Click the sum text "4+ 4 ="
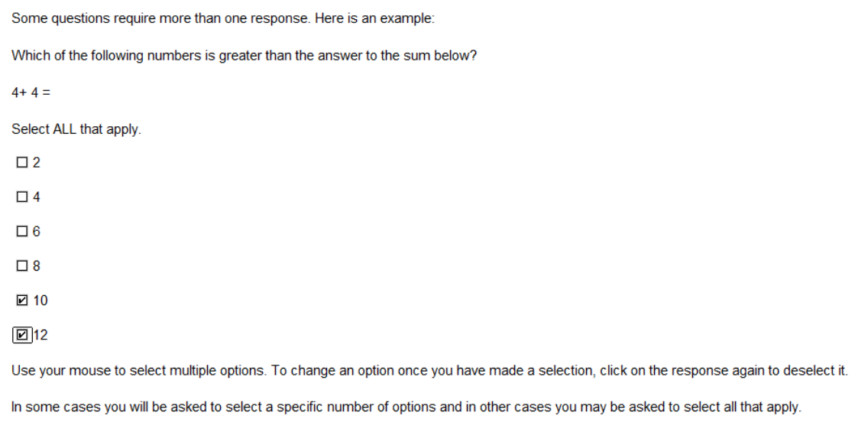 (31, 93)
